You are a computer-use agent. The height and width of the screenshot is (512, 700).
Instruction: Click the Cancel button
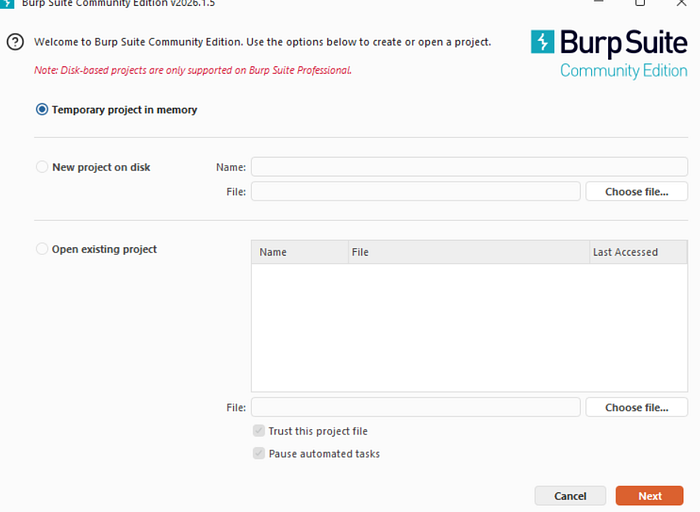point(570,496)
